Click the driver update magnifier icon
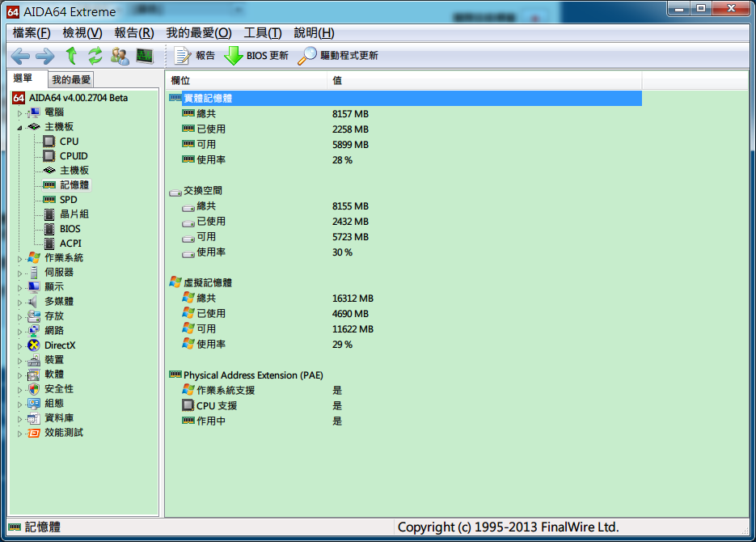 tap(307, 56)
